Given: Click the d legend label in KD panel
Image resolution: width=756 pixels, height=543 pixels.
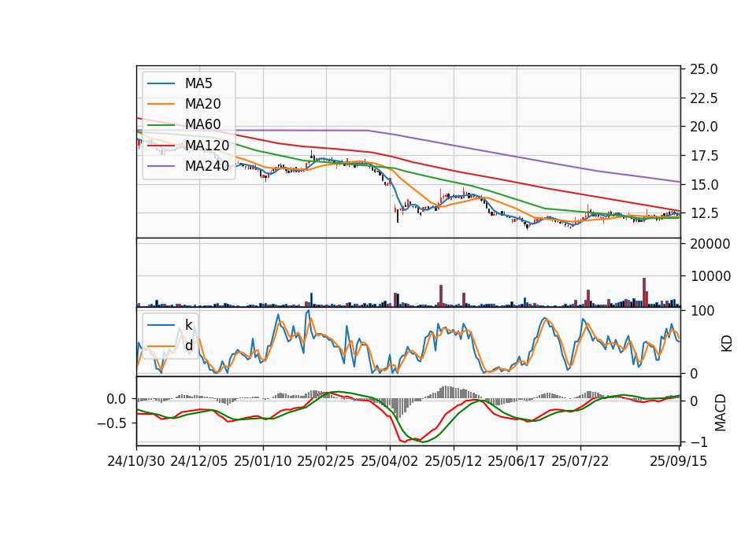Looking at the screenshot, I should 189,345.
